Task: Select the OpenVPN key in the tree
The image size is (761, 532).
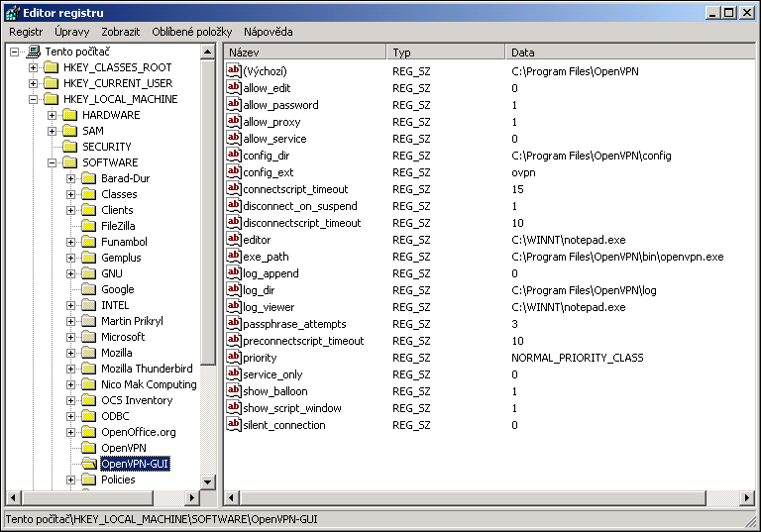Action: pos(123,448)
